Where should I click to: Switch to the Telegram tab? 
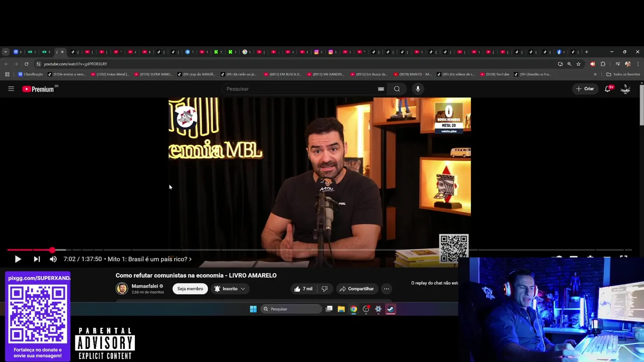click(x=188, y=52)
